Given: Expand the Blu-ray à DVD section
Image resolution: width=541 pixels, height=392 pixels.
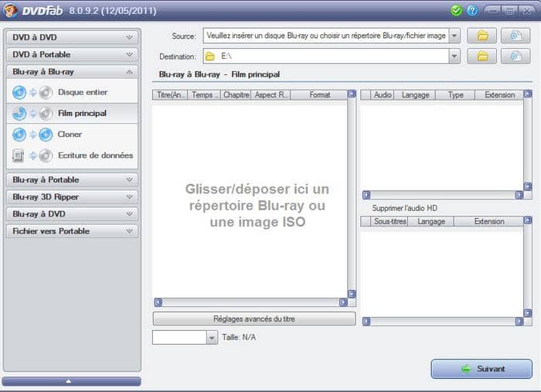Looking at the screenshot, I should [72, 214].
